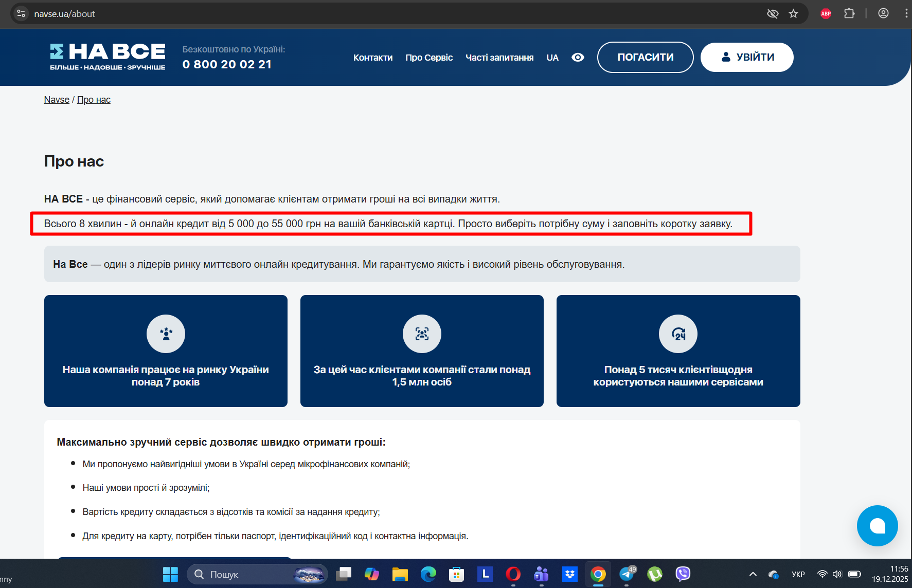
Task: Switch the УКР keyboard language indicator
Action: [x=798, y=574]
